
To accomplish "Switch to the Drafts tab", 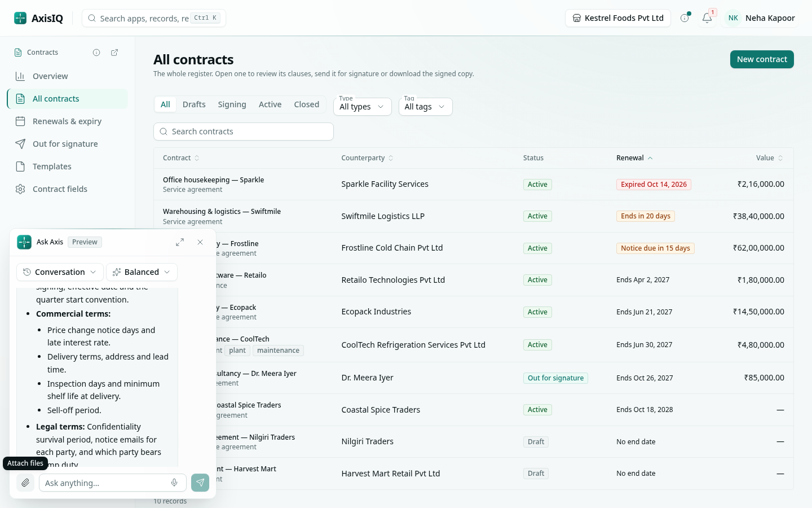I will click(194, 104).
